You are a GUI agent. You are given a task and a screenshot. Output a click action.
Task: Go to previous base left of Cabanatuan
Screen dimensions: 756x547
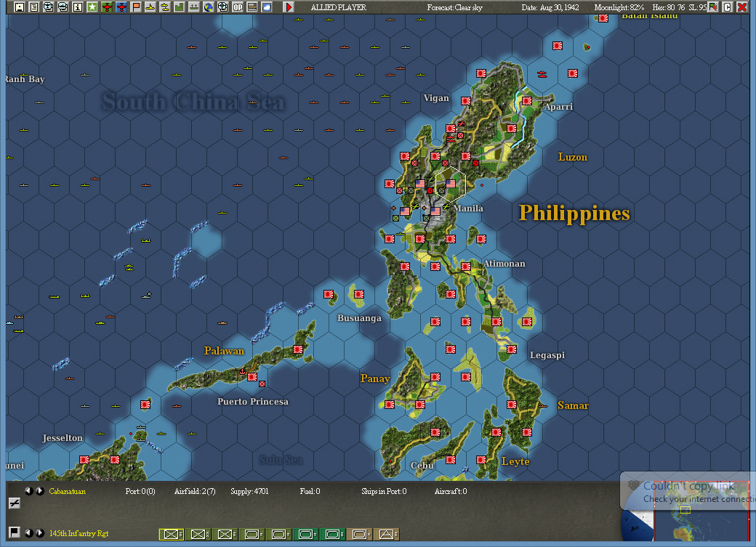point(28,491)
